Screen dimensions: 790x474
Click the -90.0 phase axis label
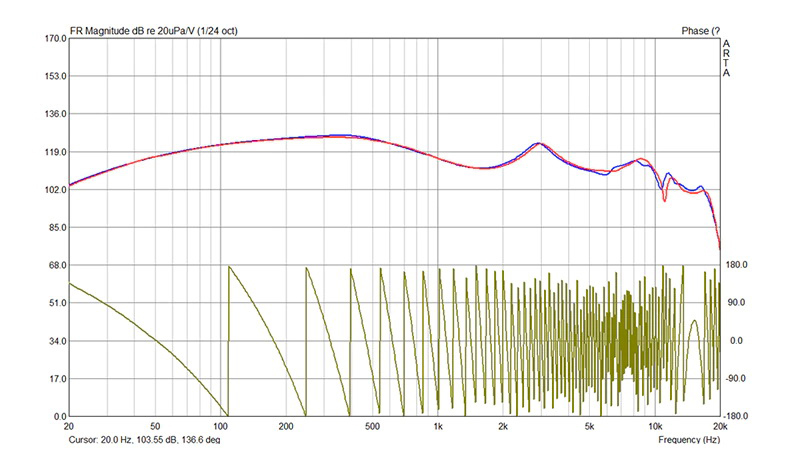tap(737, 379)
